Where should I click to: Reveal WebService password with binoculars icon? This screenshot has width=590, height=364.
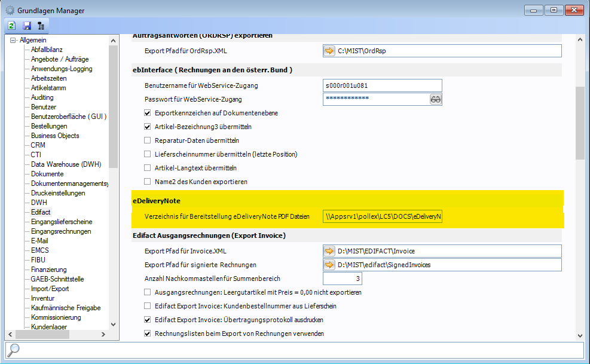point(436,99)
